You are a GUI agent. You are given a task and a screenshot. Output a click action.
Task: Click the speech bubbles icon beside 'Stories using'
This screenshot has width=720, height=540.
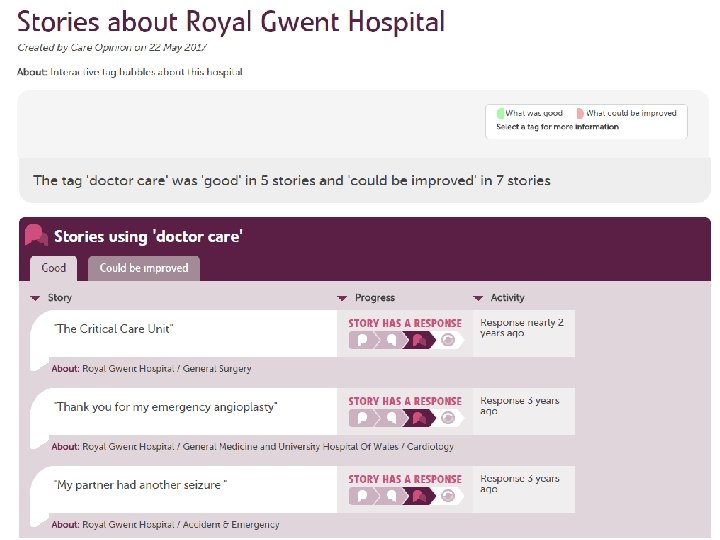[x=37, y=236]
